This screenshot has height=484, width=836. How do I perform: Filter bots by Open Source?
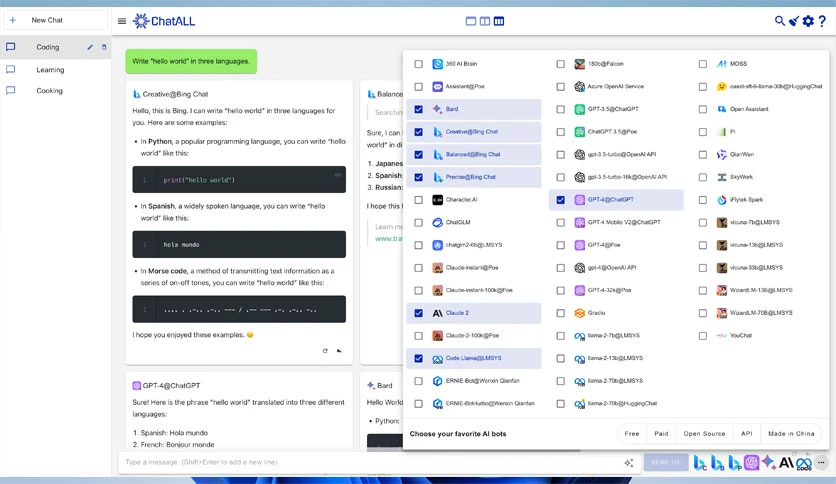(x=704, y=433)
